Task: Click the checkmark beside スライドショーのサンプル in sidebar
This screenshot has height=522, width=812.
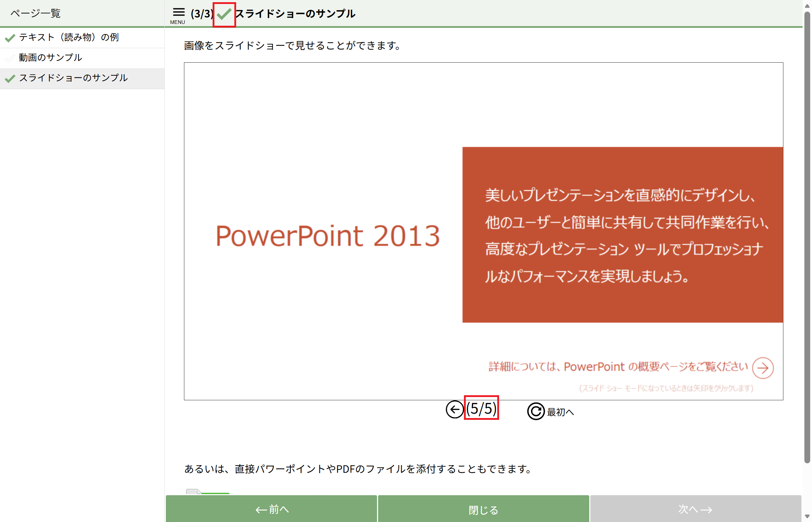Action: pyautogui.click(x=10, y=78)
